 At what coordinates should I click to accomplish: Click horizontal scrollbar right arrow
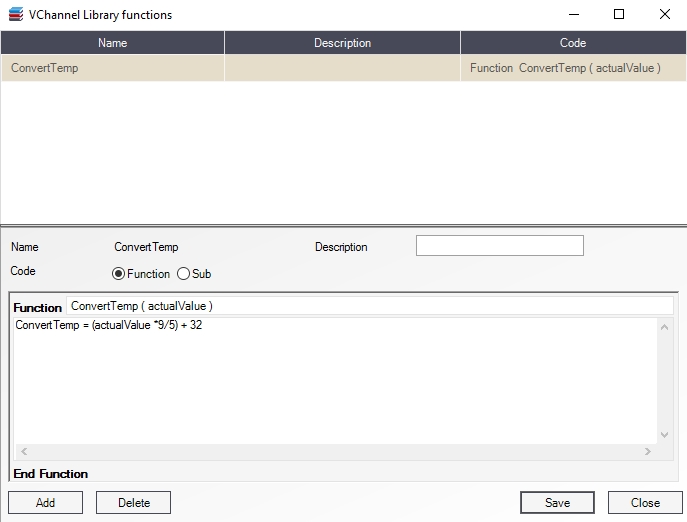click(x=648, y=452)
